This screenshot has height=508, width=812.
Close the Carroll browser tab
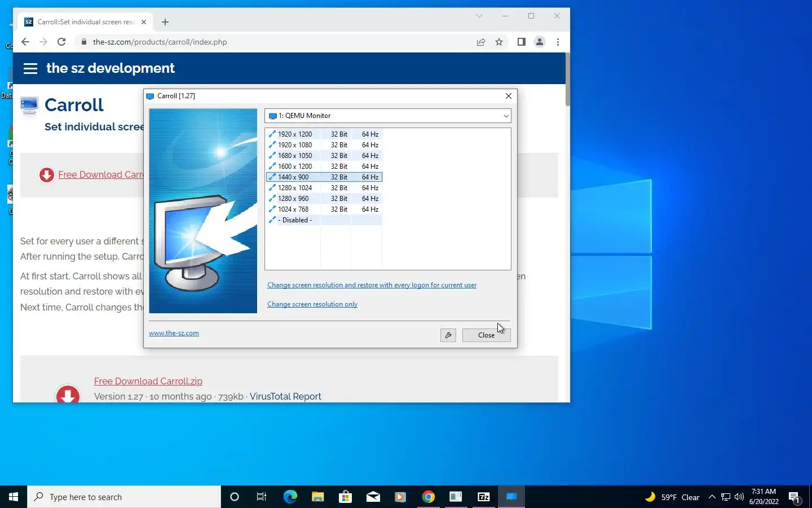click(x=144, y=22)
